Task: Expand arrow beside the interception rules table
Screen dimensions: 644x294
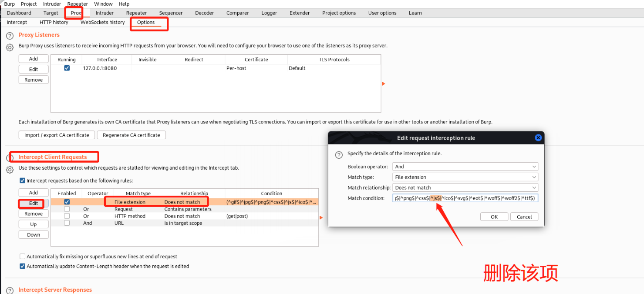Action: click(x=321, y=217)
